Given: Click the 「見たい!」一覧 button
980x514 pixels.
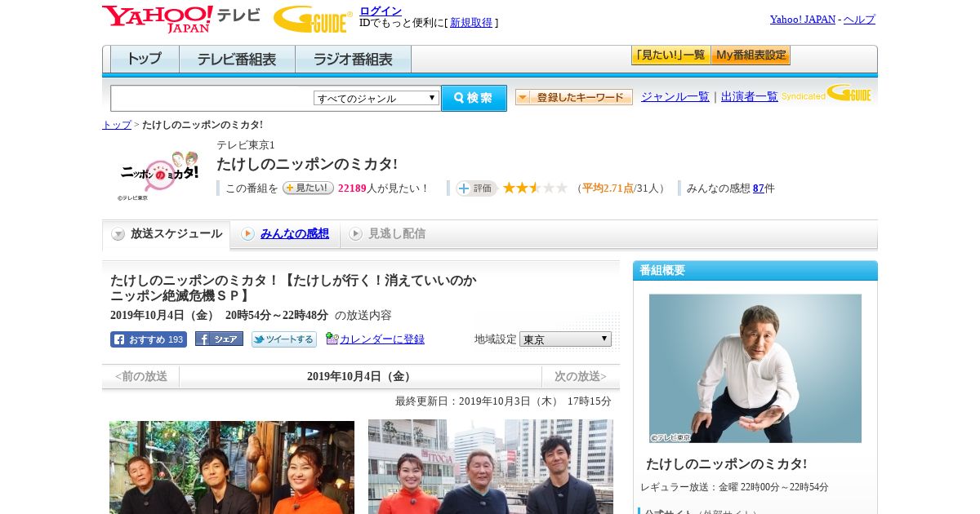Looking at the screenshot, I should pyautogui.click(x=670, y=55).
